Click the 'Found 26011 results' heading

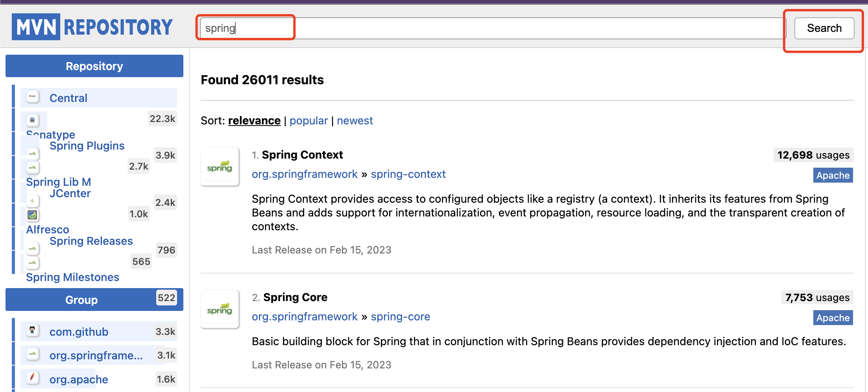pos(262,80)
